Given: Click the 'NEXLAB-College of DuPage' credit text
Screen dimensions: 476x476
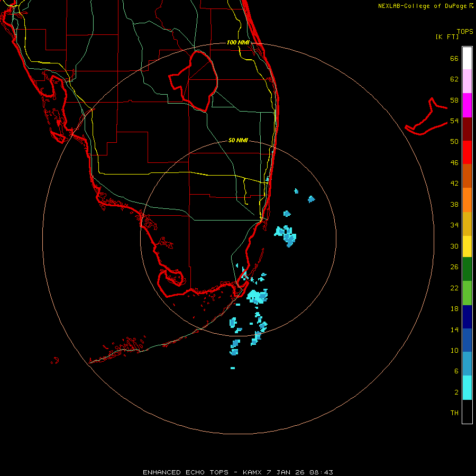Looking at the screenshot, I should (422, 6).
